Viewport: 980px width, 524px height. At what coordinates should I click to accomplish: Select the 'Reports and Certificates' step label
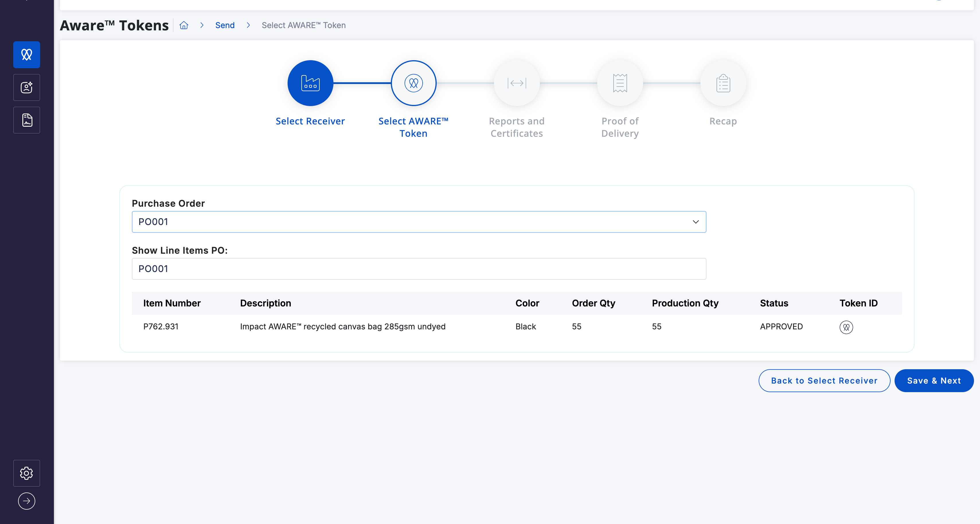[517, 127]
